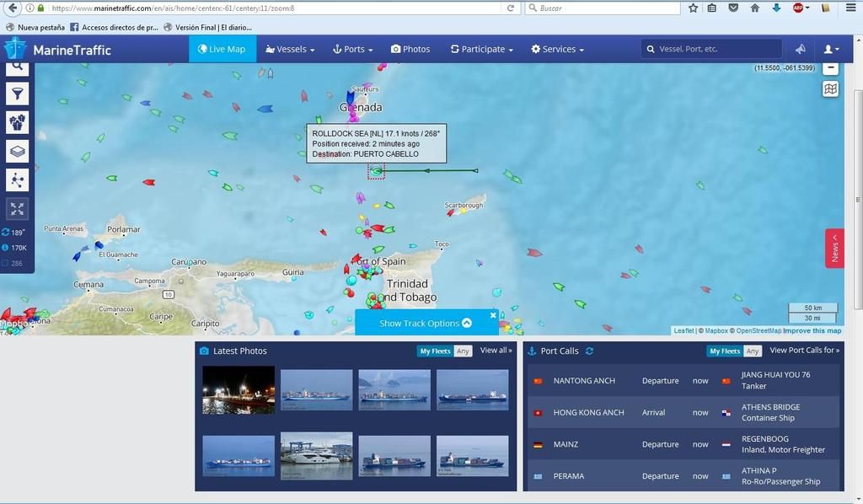The image size is (863, 504).
Task: Click the MarineTraffic logo
Action: tap(58, 50)
